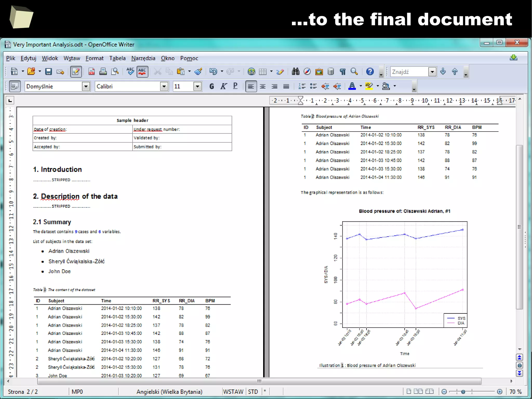Click the Decrease Indent icon
Image resolution: width=532 pixels, height=399 pixels.
(325, 86)
